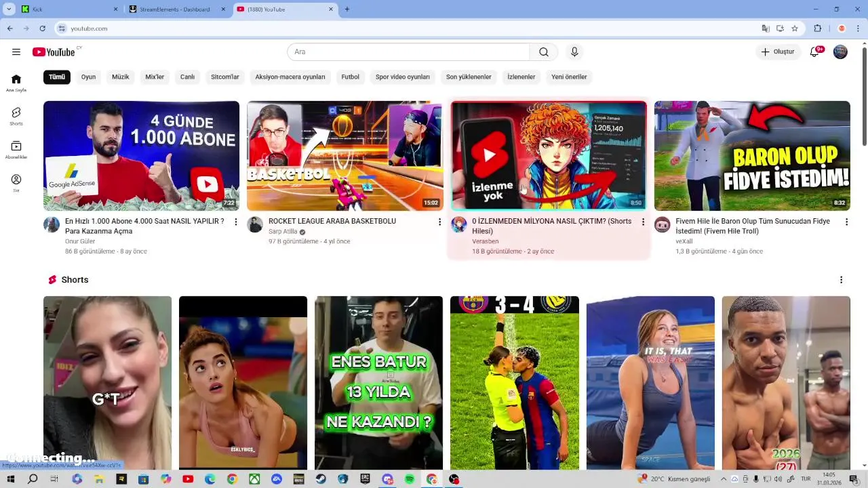This screenshot has width=868, height=488.
Task: Open options for the Onur Güler video
Action: pyautogui.click(x=236, y=222)
